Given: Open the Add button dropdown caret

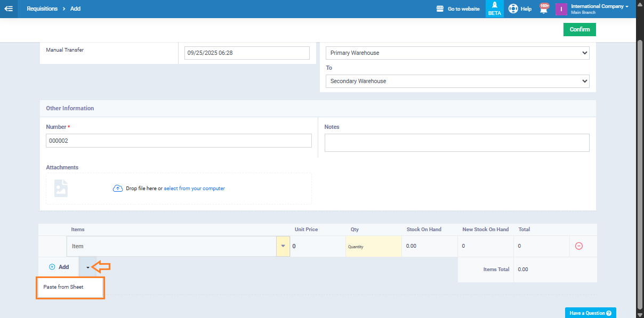Looking at the screenshot, I should click(88, 267).
